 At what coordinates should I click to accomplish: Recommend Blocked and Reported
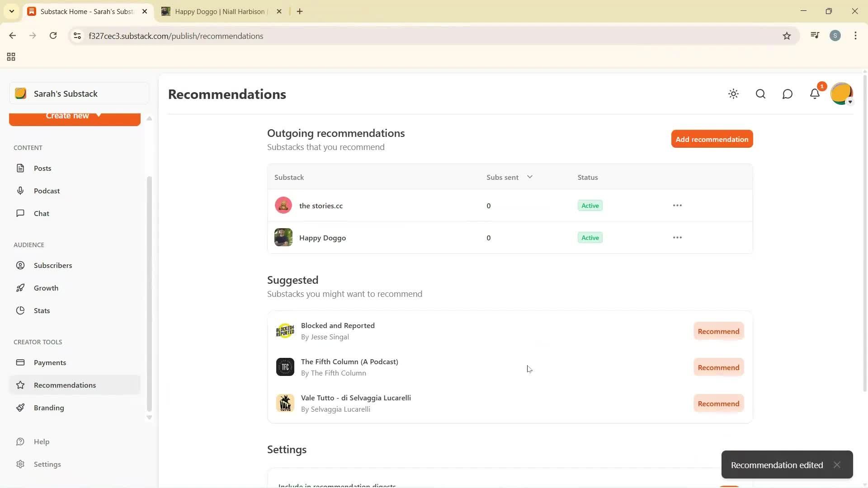click(718, 331)
